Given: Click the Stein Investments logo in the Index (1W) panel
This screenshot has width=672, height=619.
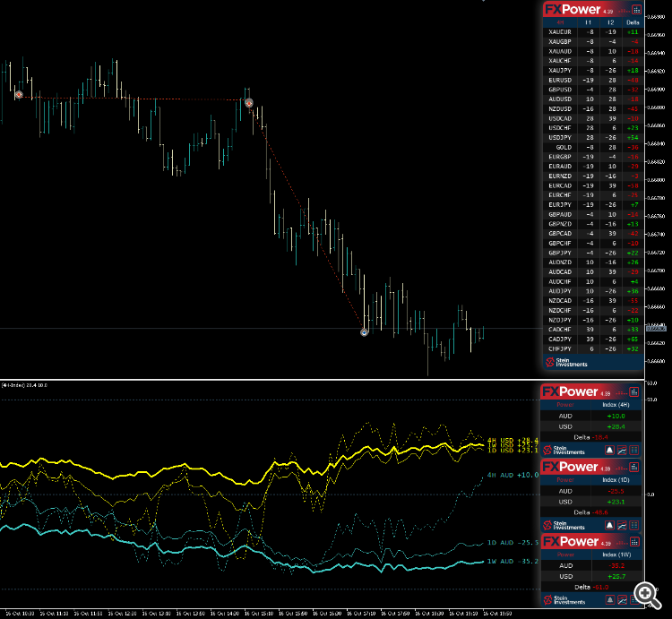Looking at the screenshot, I should point(564,599).
